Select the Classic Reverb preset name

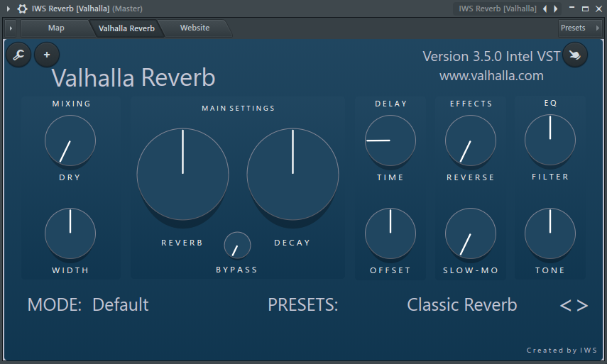pos(462,305)
